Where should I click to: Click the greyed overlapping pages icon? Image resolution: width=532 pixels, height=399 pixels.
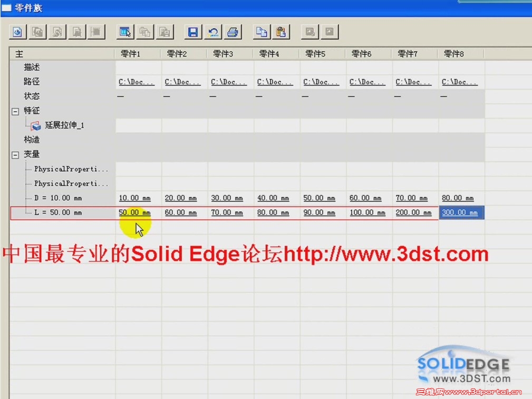pyautogui.click(x=165, y=32)
